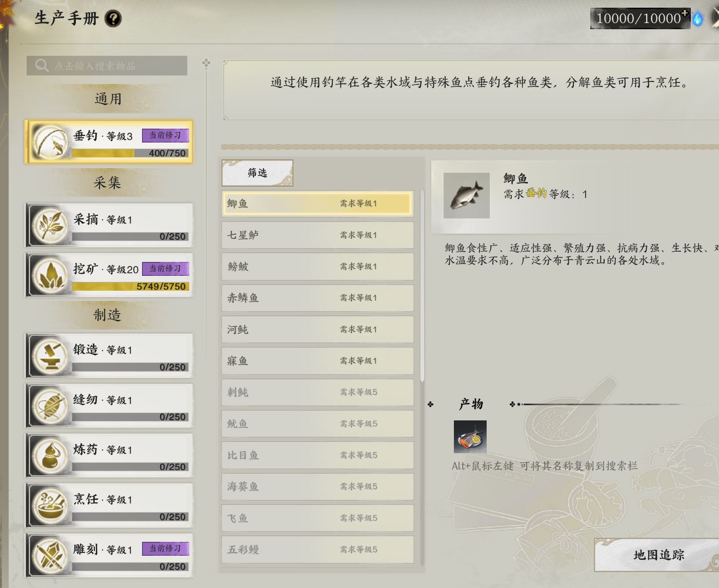Select 七星鲈 in the fish list
Viewport: 719px width, 588px height.
[x=317, y=235]
